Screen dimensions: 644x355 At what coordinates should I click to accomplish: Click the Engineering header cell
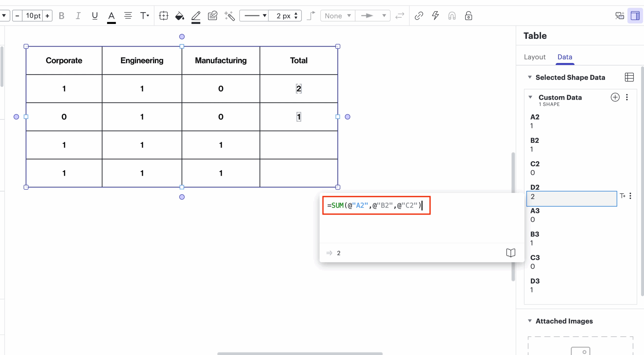[x=142, y=60]
